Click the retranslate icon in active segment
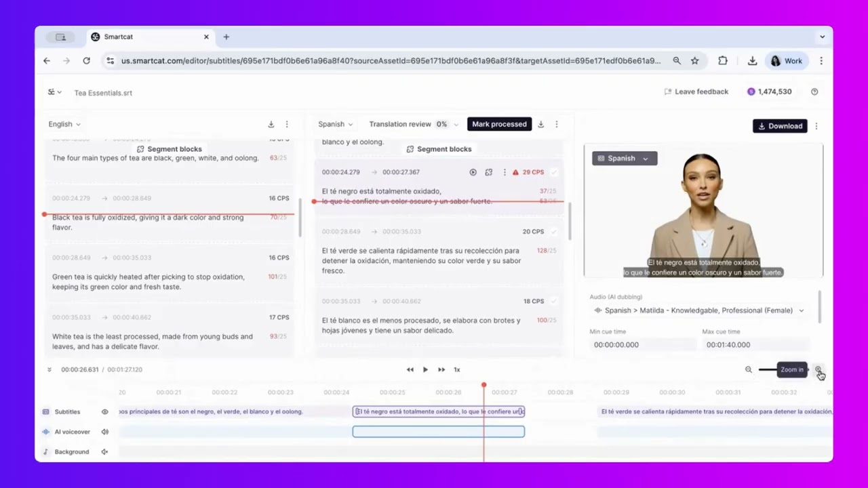The height and width of the screenshot is (488, 868). coord(488,172)
